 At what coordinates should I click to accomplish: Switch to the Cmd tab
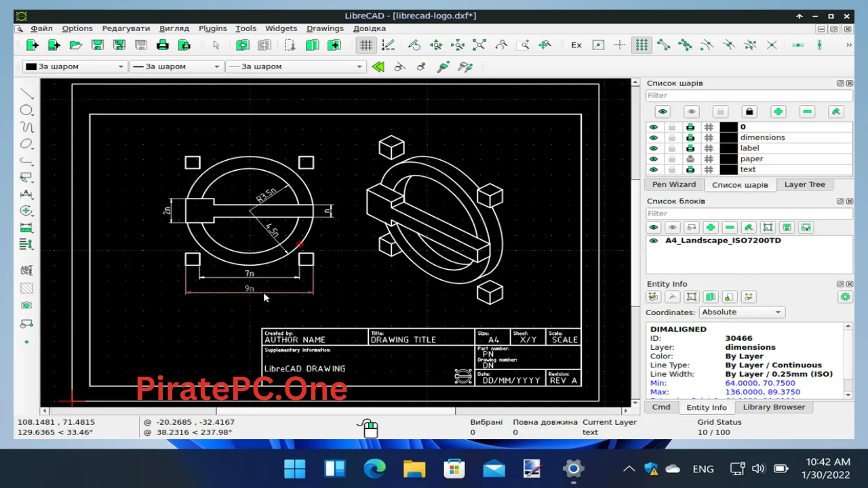click(x=661, y=407)
